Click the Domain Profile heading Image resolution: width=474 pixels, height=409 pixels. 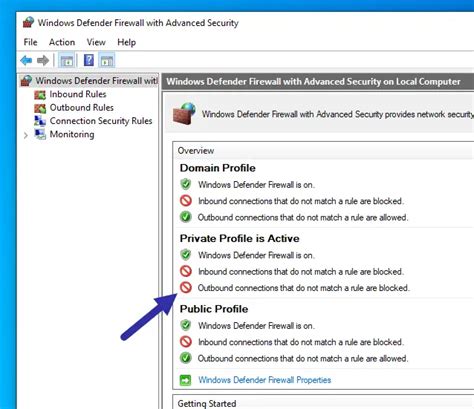(x=218, y=168)
